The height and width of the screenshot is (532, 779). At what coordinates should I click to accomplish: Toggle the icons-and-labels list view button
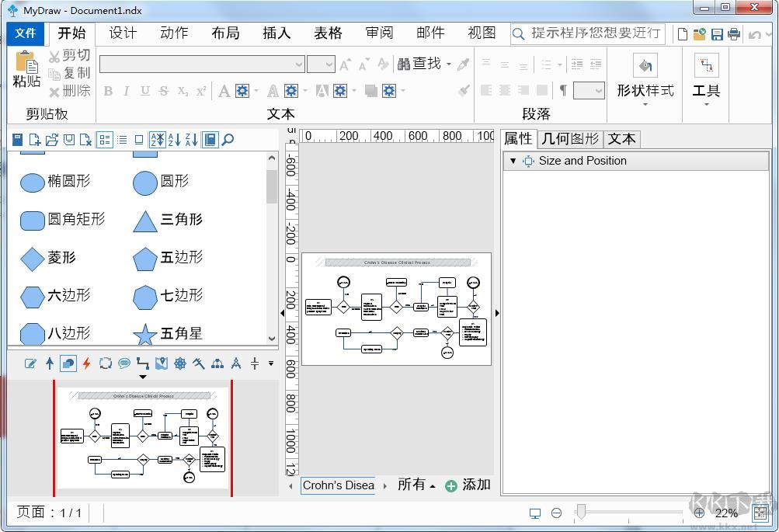[104, 140]
